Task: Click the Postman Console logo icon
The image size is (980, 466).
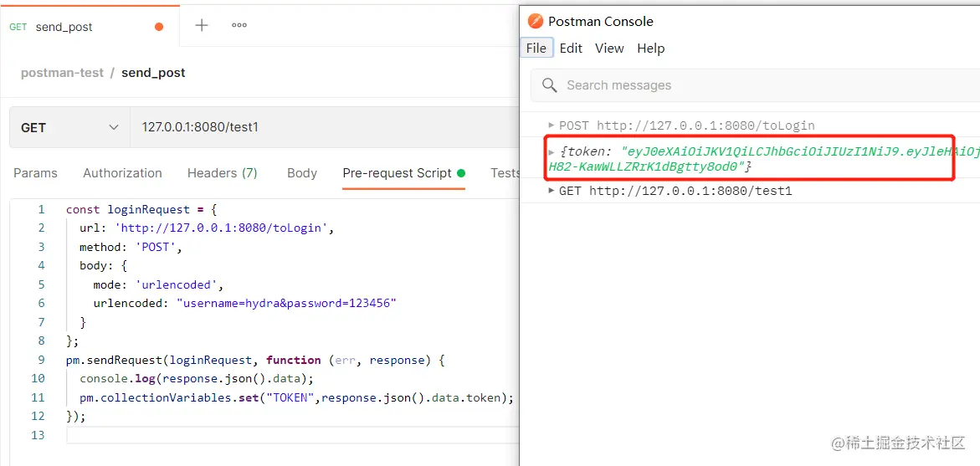Action: click(536, 21)
